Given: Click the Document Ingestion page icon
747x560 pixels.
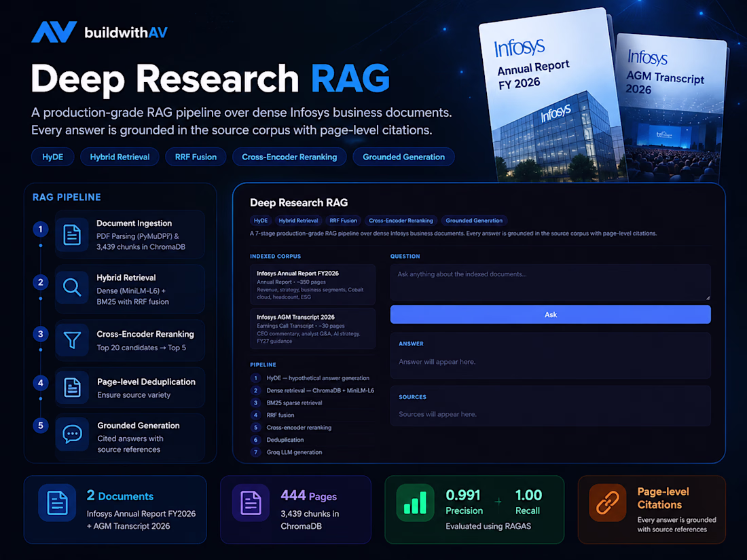Looking at the screenshot, I should pos(72,235).
